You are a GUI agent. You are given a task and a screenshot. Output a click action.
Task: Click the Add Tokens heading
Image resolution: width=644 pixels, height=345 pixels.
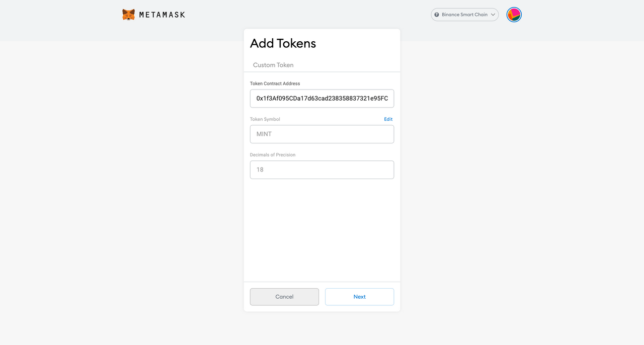pos(283,43)
